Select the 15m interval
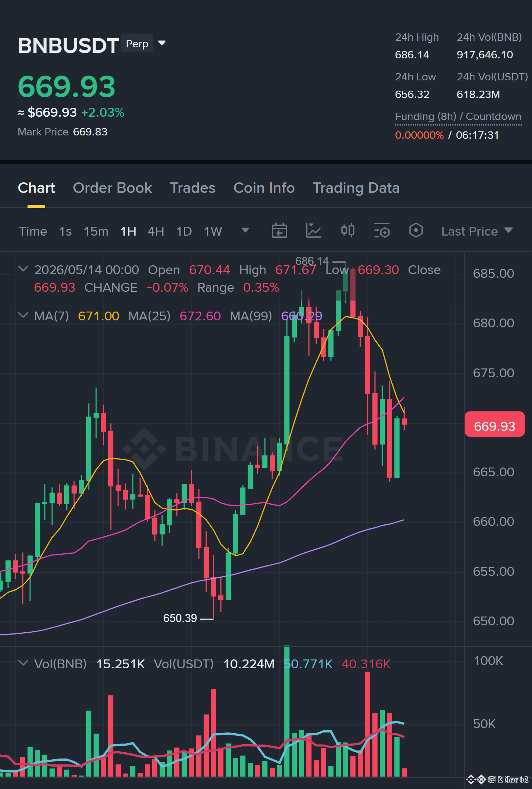Screen dimensions: 532x789 click(x=96, y=231)
